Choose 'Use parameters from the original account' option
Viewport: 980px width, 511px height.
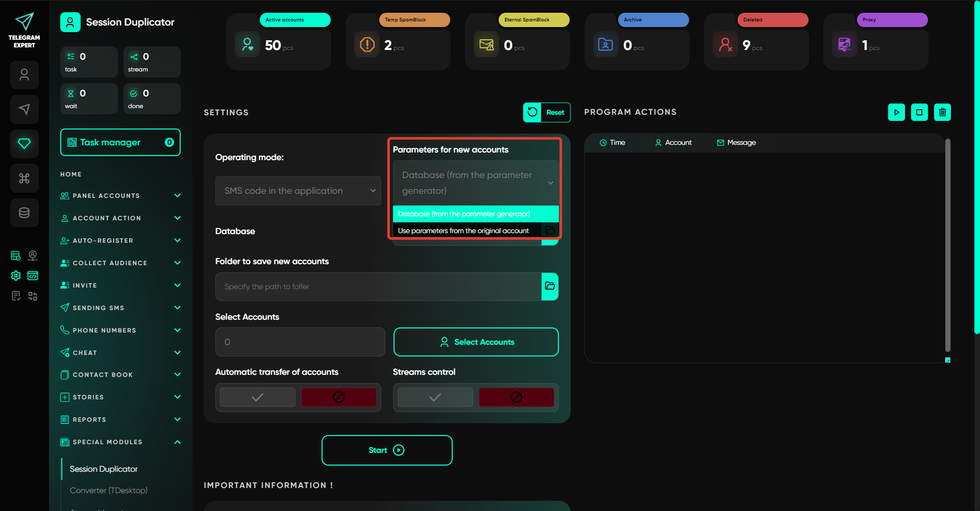(463, 231)
